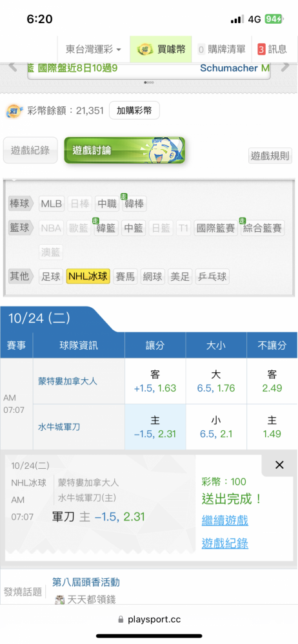298x644 pixels.
Task: Switch to MLB category
Action: click(52, 204)
